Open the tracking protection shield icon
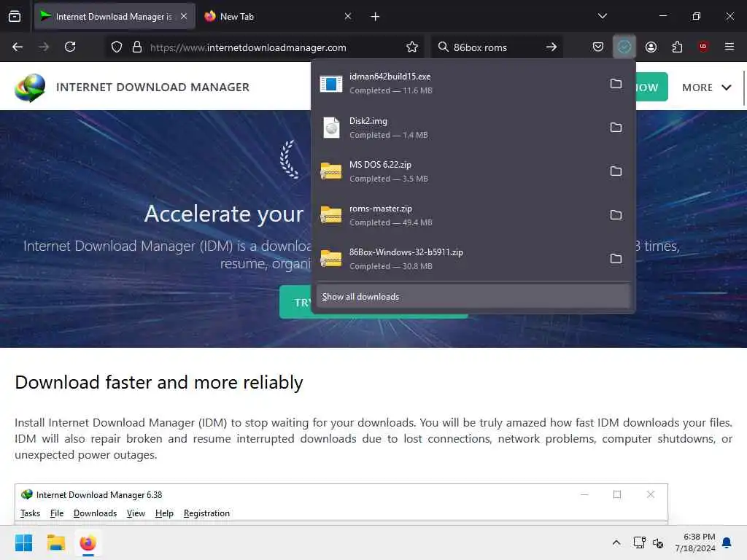Viewport: 747px width, 560px height. point(117,47)
